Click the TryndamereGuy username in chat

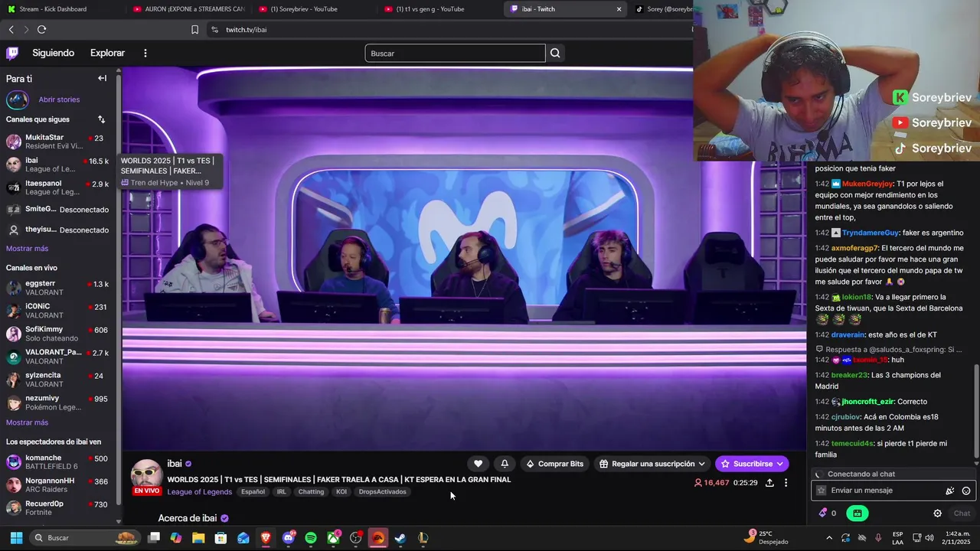[871, 233]
